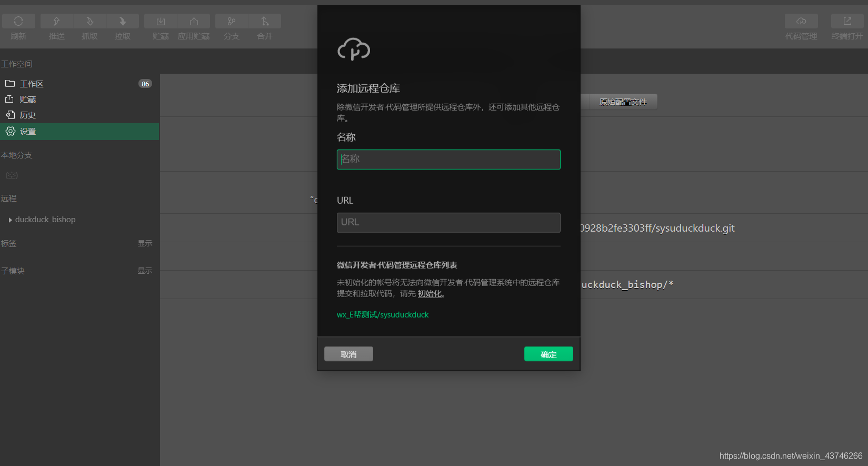Image resolution: width=868 pixels, height=466 pixels.
Task: Click the cloud branch icon in dialog
Action: pos(354,49)
